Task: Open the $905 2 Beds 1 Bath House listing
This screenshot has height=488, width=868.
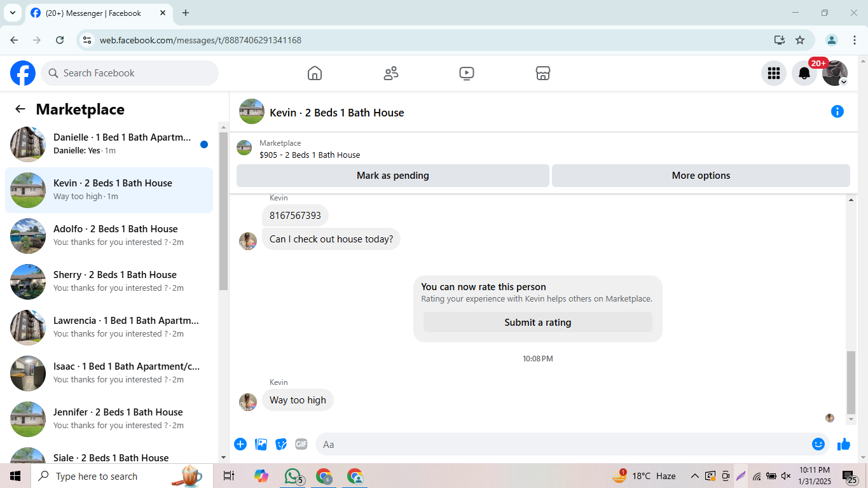Action: click(310, 155)
